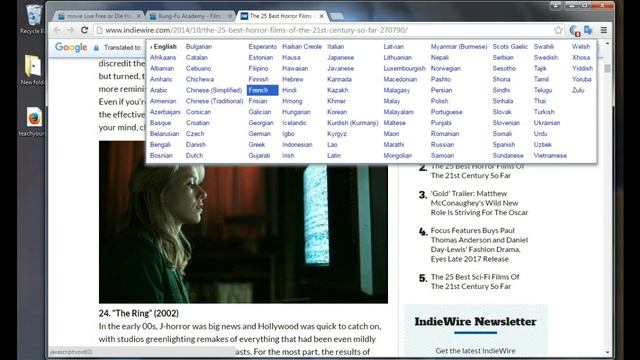Select the 25 Best Horror Films tab
This screenshot has height=360, width=640.
pyautogui.click(x=282, y=16)
